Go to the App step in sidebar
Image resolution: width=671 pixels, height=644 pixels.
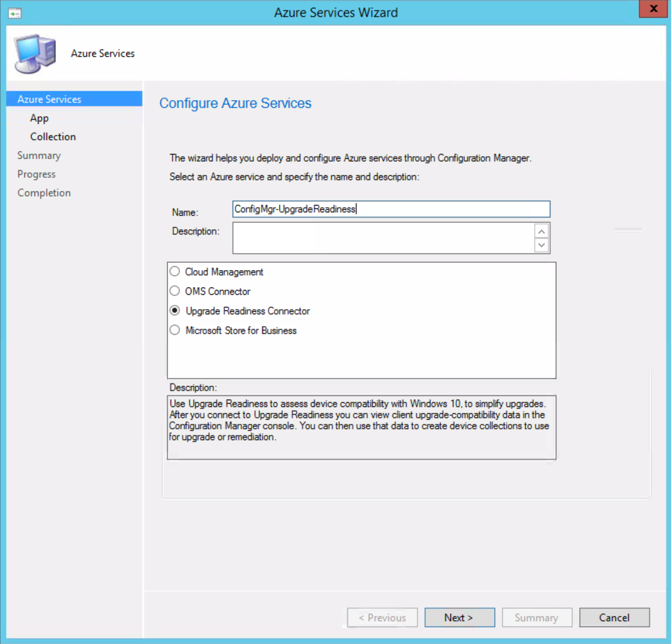tap(39, 118)
